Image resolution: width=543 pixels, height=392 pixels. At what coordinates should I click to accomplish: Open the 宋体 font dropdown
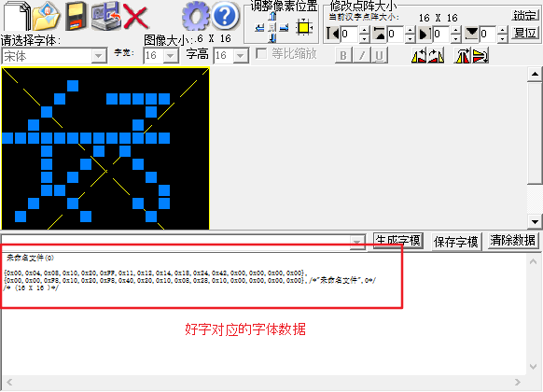click(x=99, y=56)
